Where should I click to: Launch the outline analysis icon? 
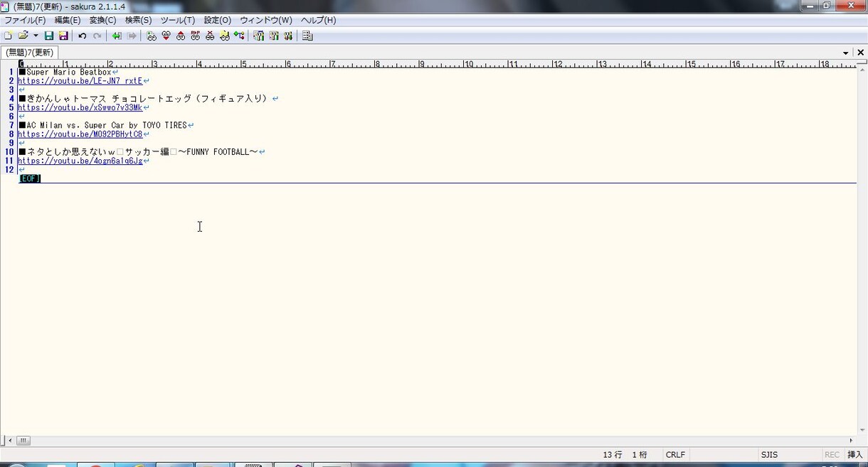point(239,36)
